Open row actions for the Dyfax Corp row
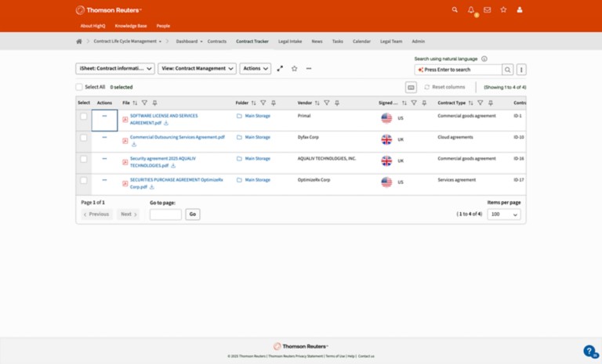The height and width of the screenshot is (364, 602). [x=104, y=137]
